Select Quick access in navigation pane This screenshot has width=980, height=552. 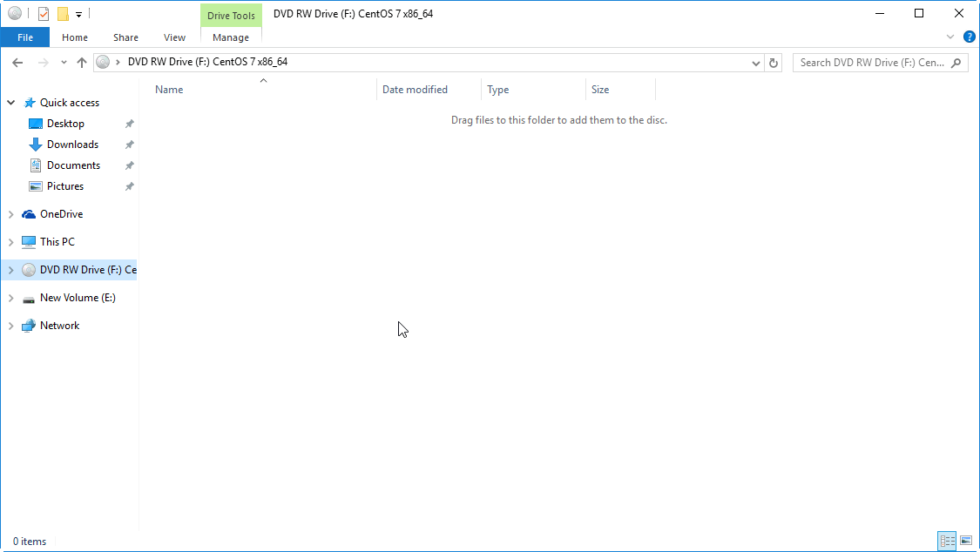click(x=70, y=103)
